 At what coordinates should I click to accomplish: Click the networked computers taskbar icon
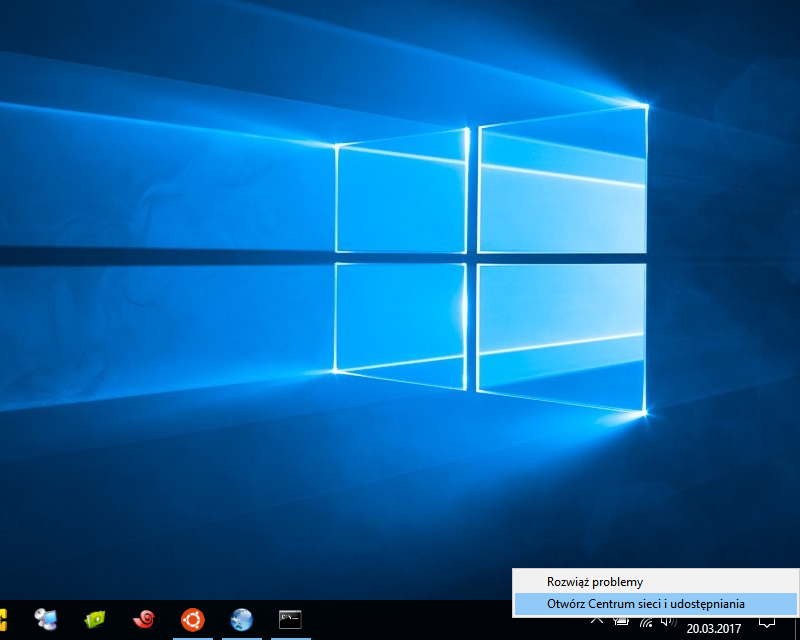[x=46, y=620]
